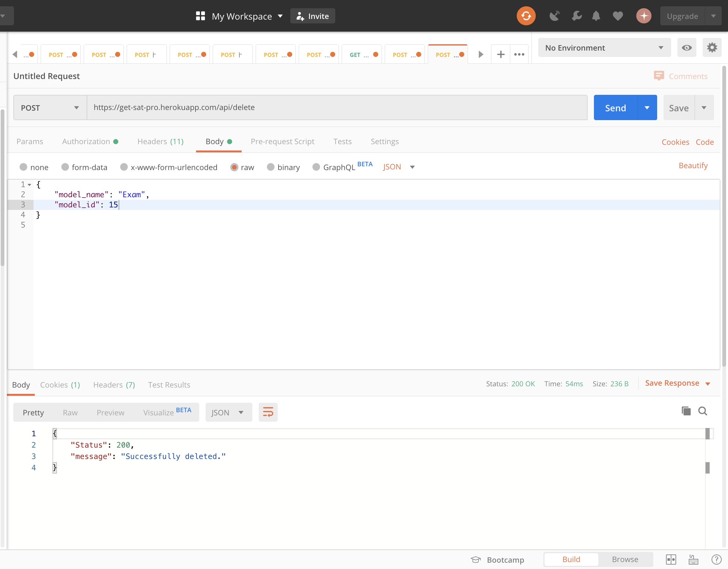Click the settings gear icon top right
Image resolution: width=728 pixels, height=569 pixels.
click(712, 47)
